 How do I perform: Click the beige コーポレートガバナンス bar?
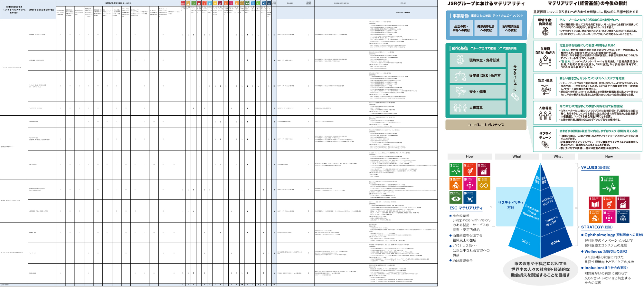point(486,125)
